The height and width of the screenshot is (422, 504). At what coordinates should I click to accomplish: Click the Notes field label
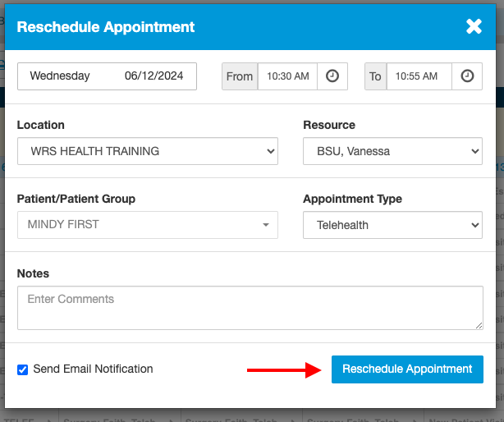pyautogui.click(x=33, y=273)
